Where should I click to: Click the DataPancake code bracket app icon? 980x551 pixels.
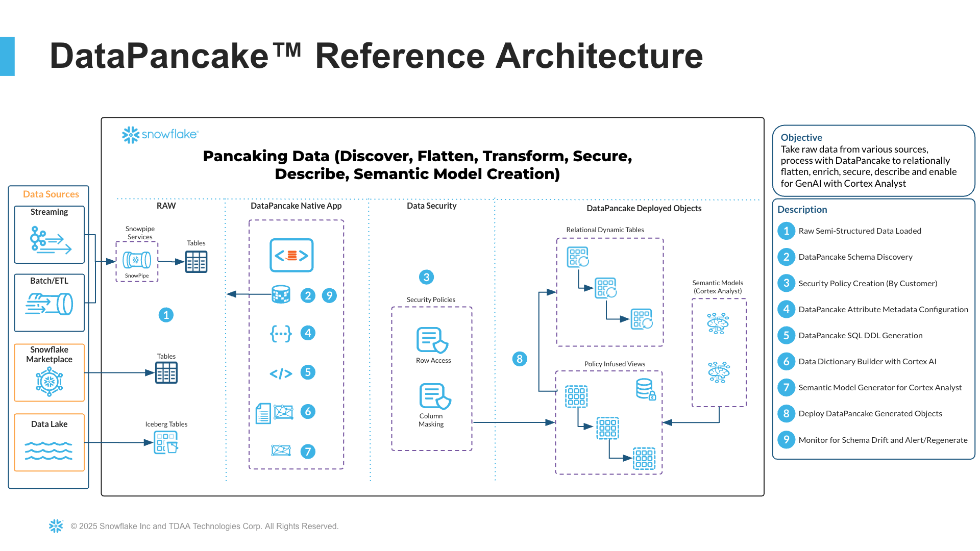click(x=291, y=255)
